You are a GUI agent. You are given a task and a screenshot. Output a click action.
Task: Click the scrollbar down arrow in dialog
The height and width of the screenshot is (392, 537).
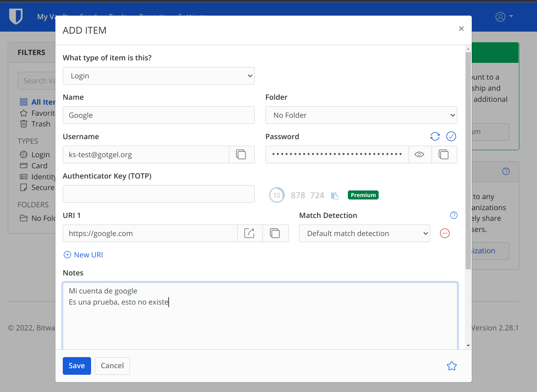pyautogui.click(x=468, y=346)
